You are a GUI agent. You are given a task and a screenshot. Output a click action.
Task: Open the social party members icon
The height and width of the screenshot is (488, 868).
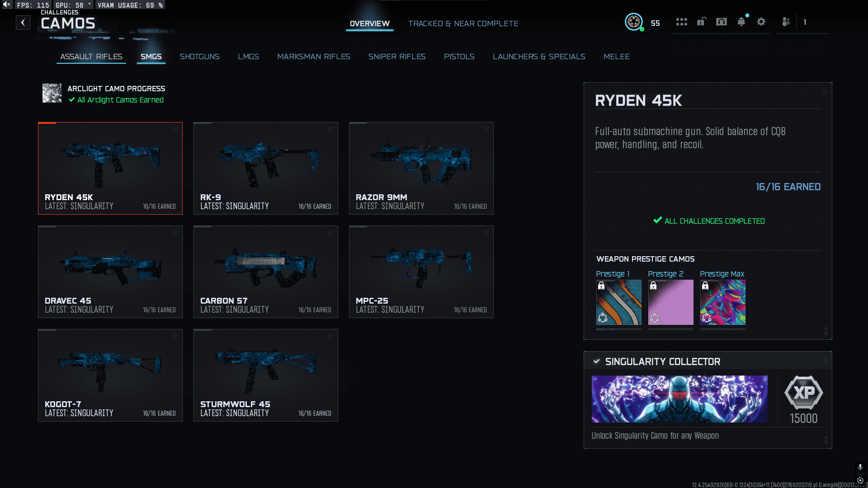pos(786,22)
